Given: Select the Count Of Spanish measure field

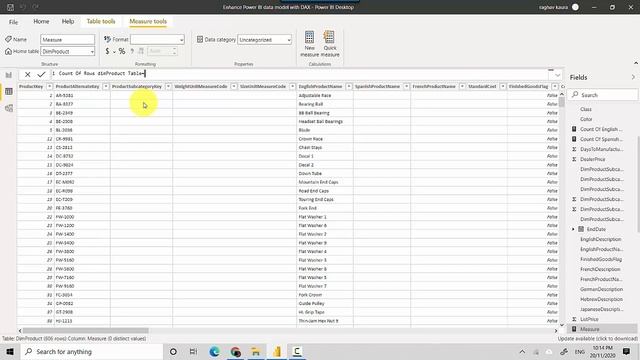Looking at the screenshot, I should 601,139.
